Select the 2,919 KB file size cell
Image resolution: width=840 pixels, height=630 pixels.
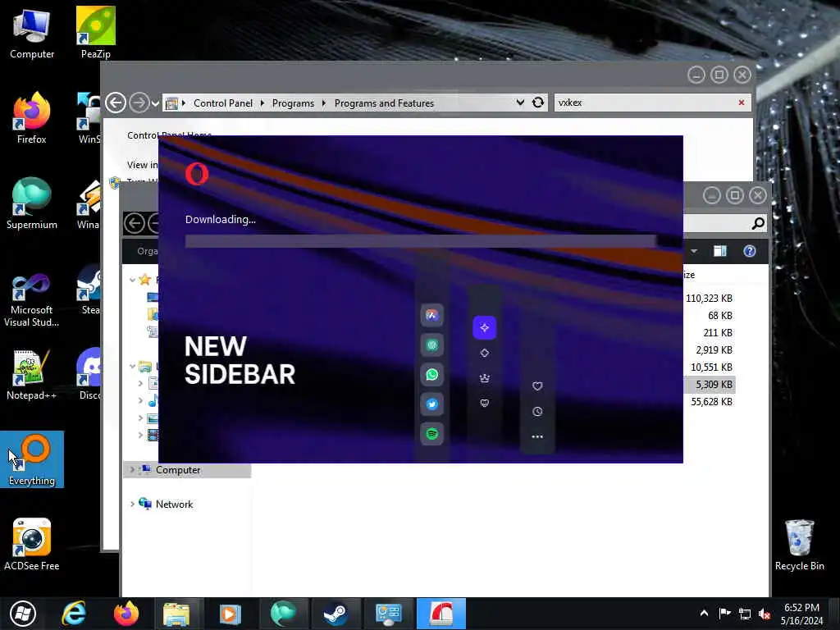pos(714,349)
